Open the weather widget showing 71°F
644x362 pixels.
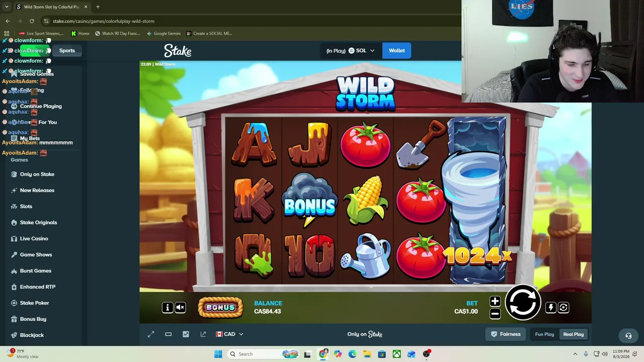pos(23,354)
